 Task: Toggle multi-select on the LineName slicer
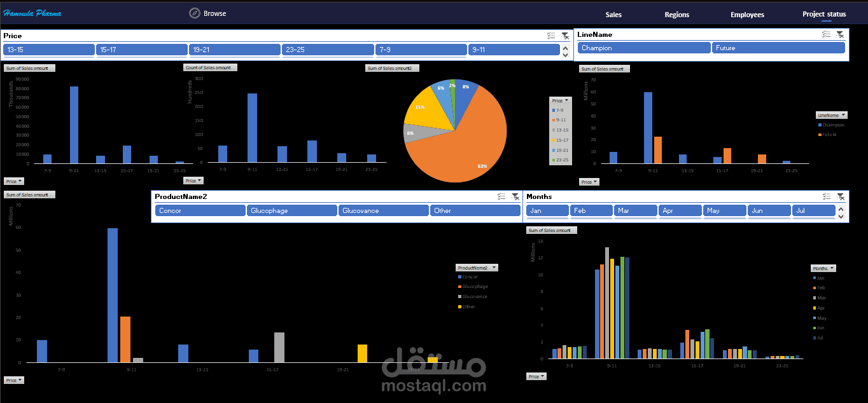click(826, 34)
